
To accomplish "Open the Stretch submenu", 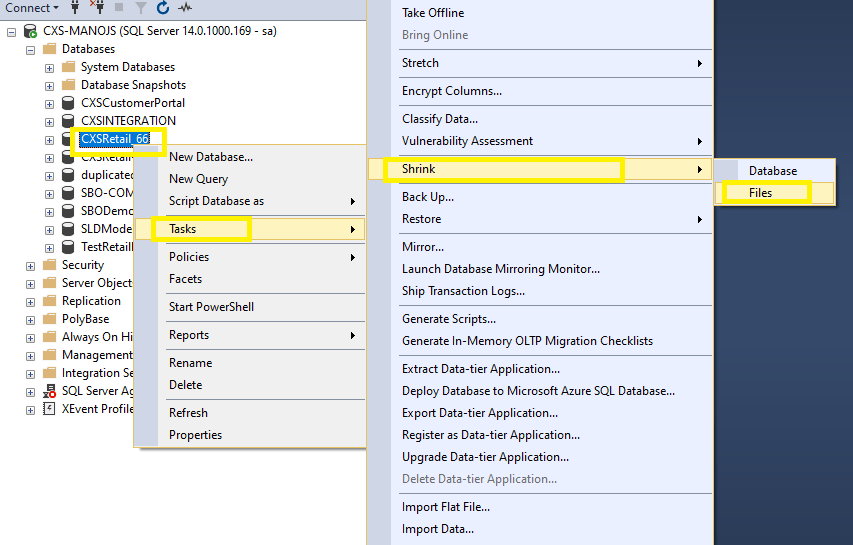I will coord(541,63).
